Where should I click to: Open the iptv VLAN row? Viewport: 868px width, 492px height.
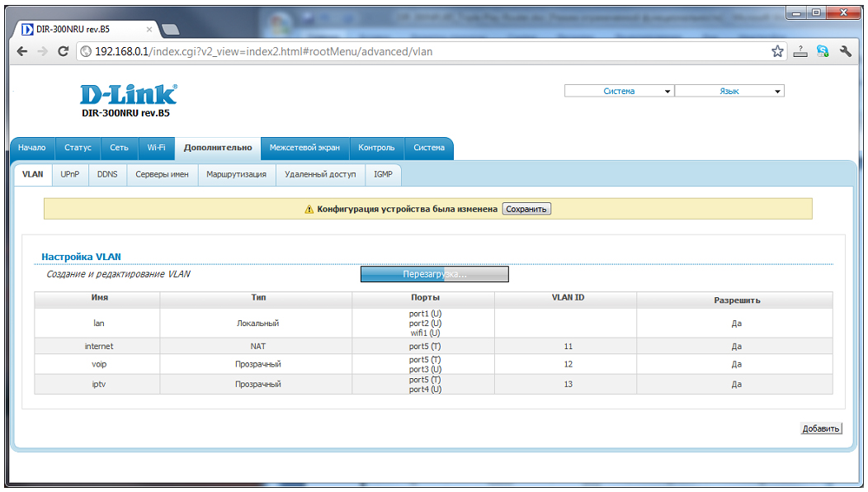click(99, 384)
